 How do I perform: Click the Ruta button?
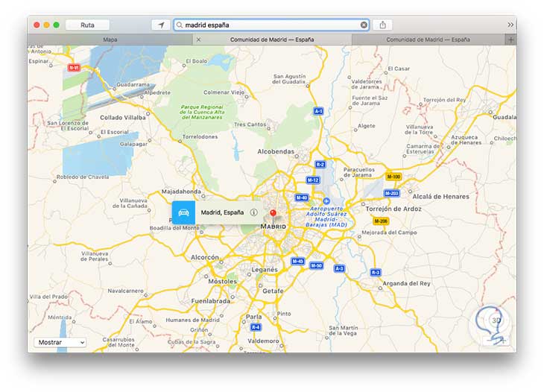(87, 25)
